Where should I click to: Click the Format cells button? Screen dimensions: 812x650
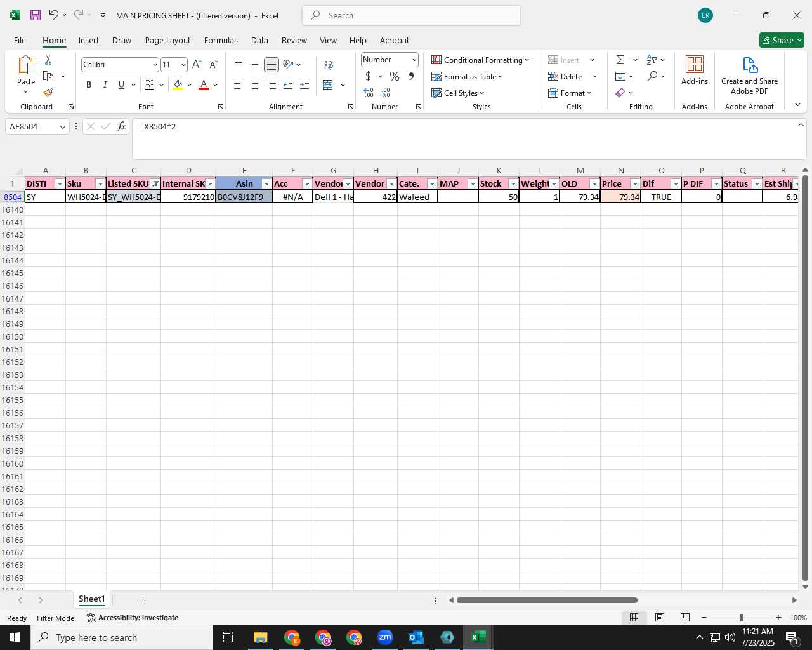tap(570, 93)
